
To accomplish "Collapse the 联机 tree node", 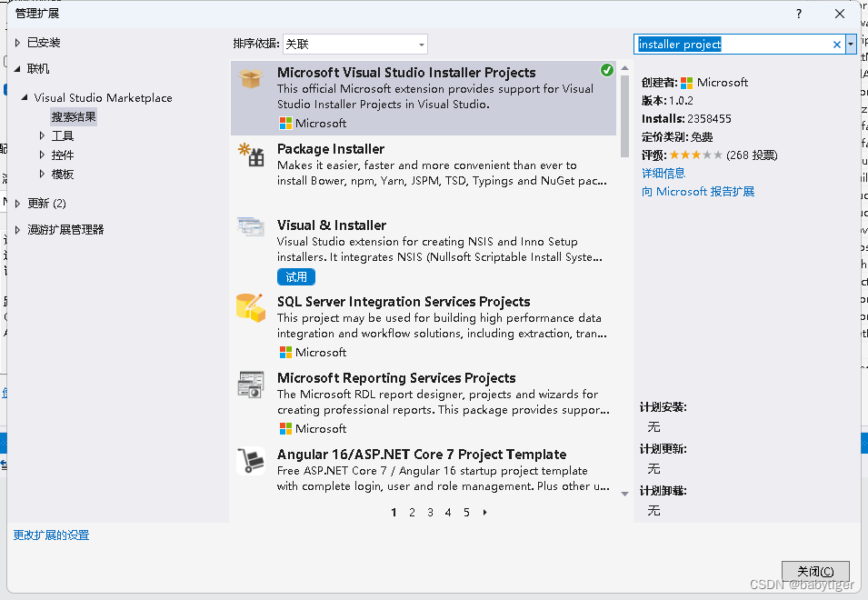I will pyautogui.click(x=17, y=68).
